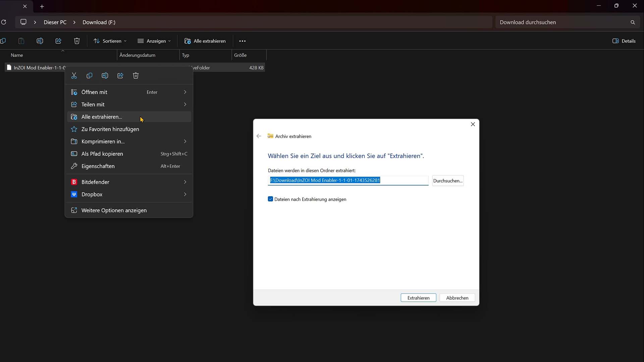Image resolution: width=644 pixels, height=362 pixels.
Task: Click the copy icon in context menu
Action: click(89, 76)
